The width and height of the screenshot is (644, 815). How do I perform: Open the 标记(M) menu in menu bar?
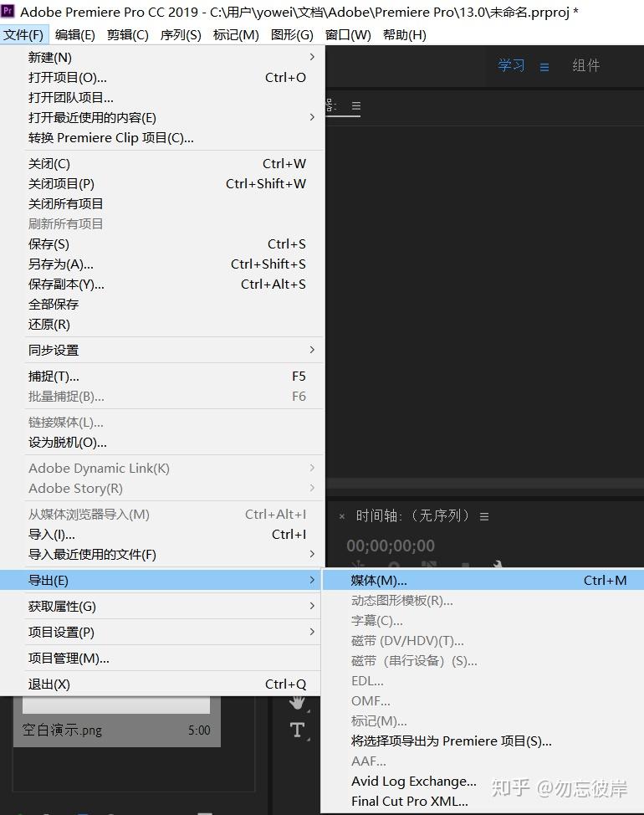236,35
